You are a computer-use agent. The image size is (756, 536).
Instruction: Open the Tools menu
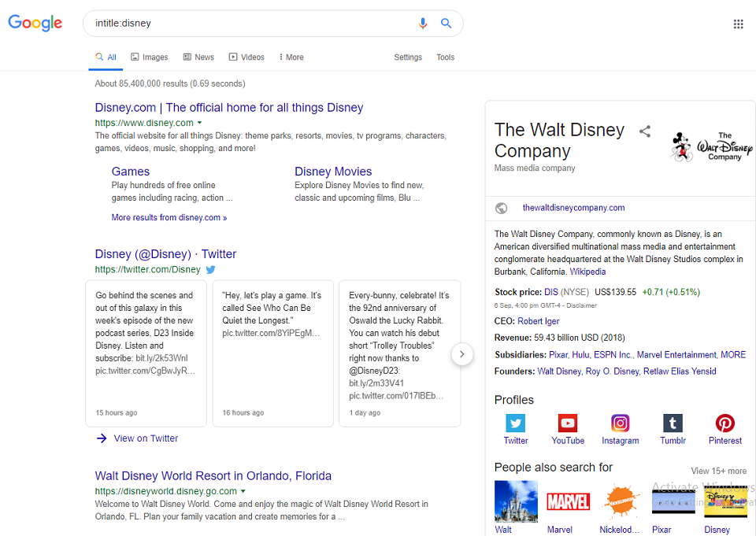pos(446,57)
